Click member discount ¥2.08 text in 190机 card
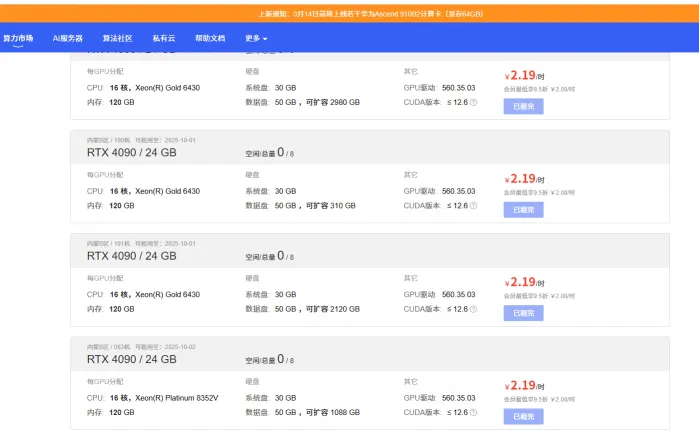Image resolution: width=699 pixels, height=438 pixels. tap(539, 193)
